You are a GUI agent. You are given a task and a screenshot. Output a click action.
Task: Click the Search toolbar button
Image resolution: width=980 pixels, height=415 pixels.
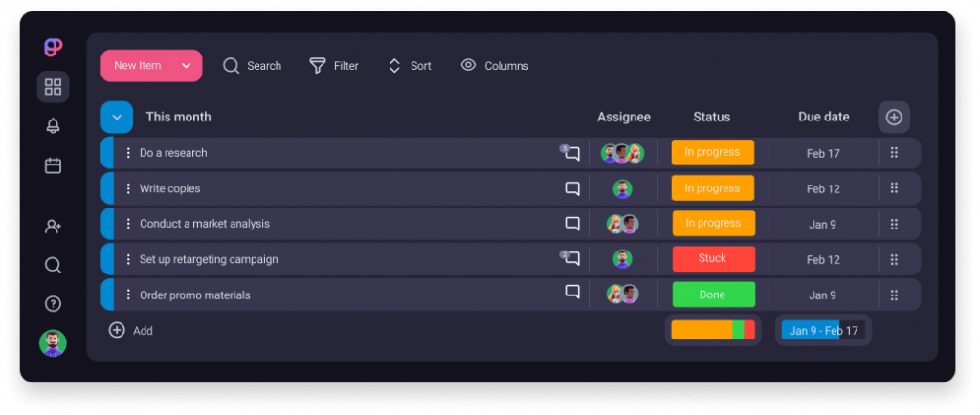(252, 66)
